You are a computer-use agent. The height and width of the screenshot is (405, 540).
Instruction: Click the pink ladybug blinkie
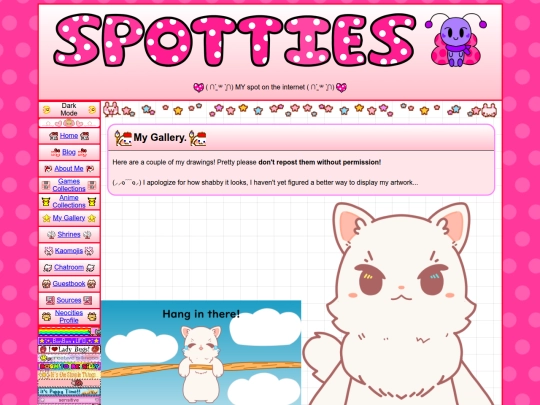point(69,383)
